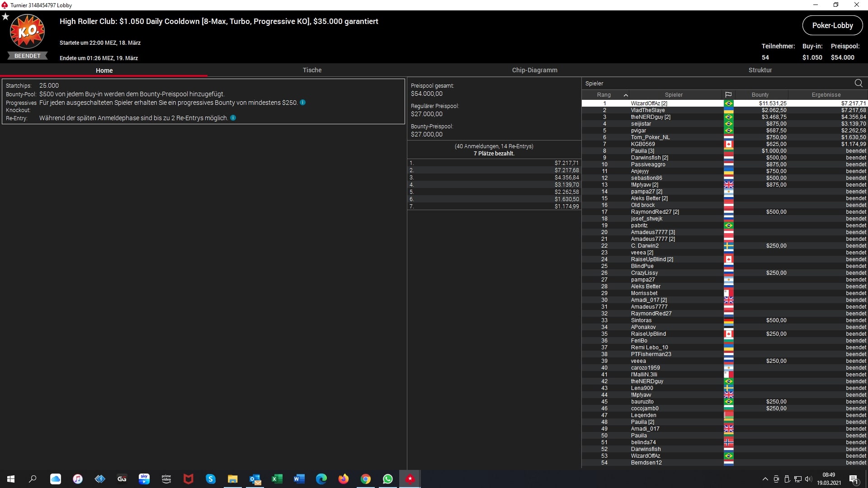Screen dimensions: 868x488
Task: Click the Poker-Lobby button
Action: click(x=832, y=26)
